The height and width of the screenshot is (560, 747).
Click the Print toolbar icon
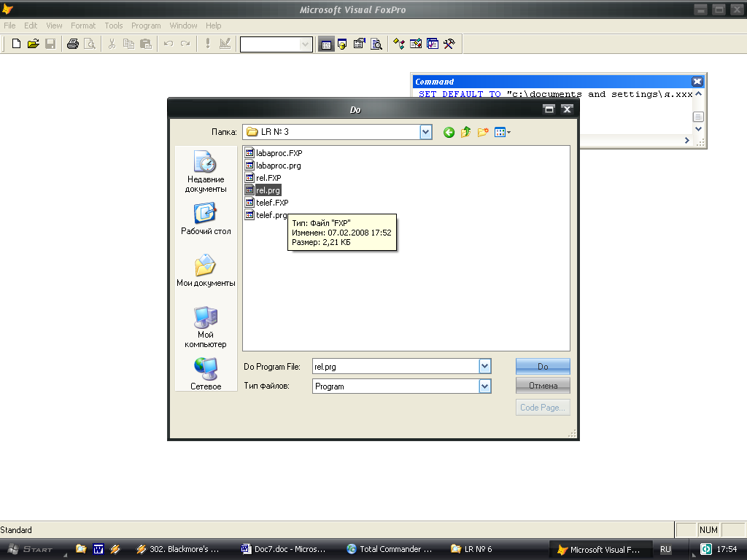click(72, 44)
